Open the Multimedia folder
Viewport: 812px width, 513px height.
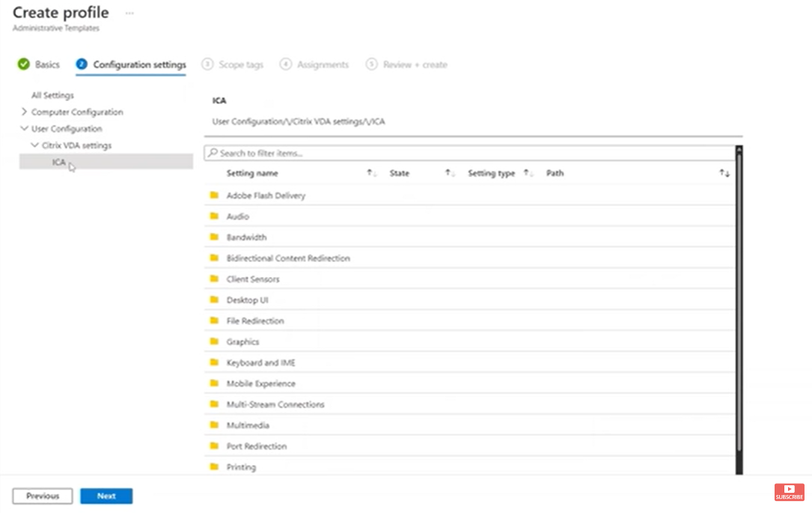(x=246, y=425)
